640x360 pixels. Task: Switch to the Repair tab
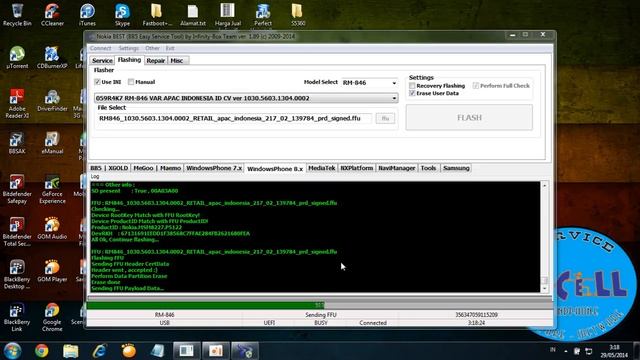pos(156,60)
